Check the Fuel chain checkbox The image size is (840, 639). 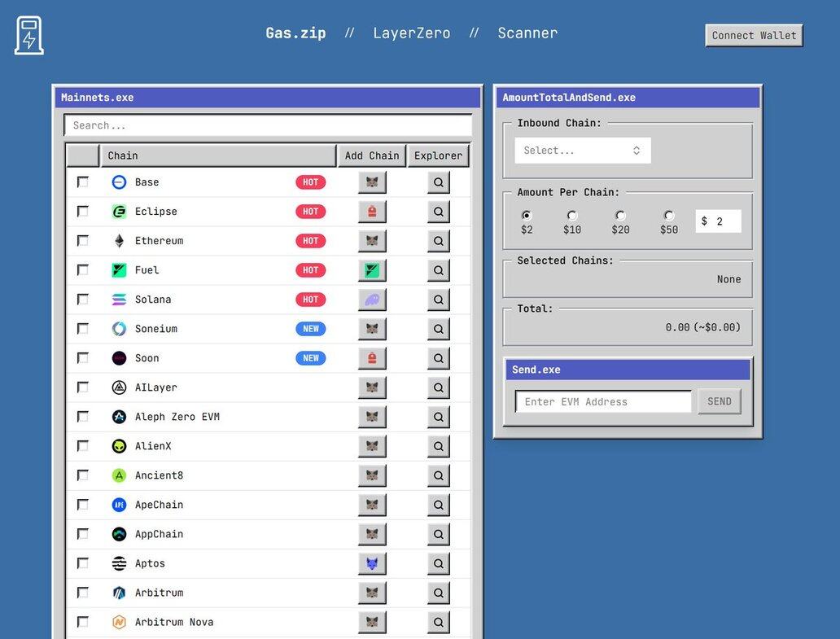click(82, 270)
